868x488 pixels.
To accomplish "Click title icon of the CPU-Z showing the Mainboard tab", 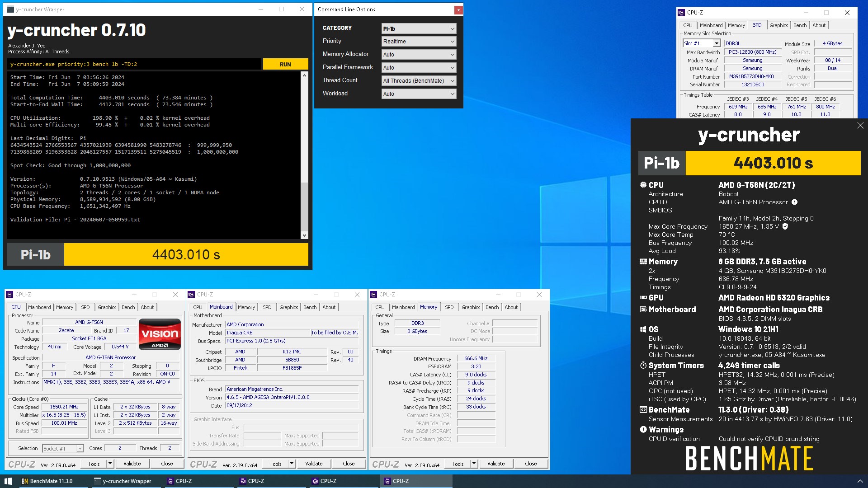I will point(191,295).
